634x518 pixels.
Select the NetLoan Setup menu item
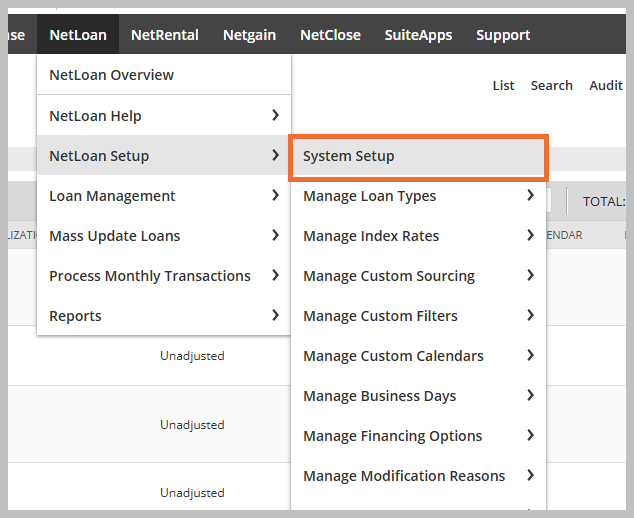coord(164,156)
